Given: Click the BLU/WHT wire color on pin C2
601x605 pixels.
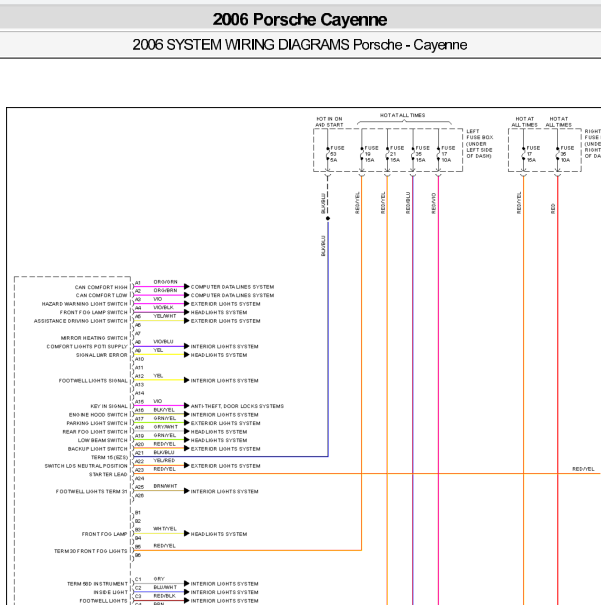Looking at the screenshot, I should coord(165,588).
